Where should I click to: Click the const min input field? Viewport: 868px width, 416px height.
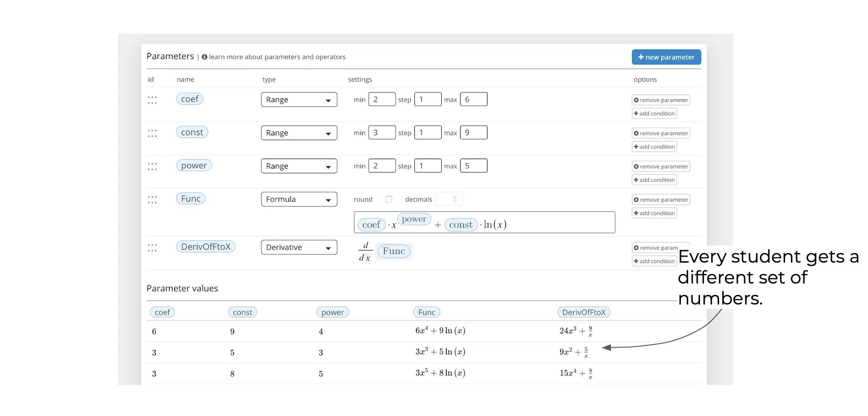point(382,132)
